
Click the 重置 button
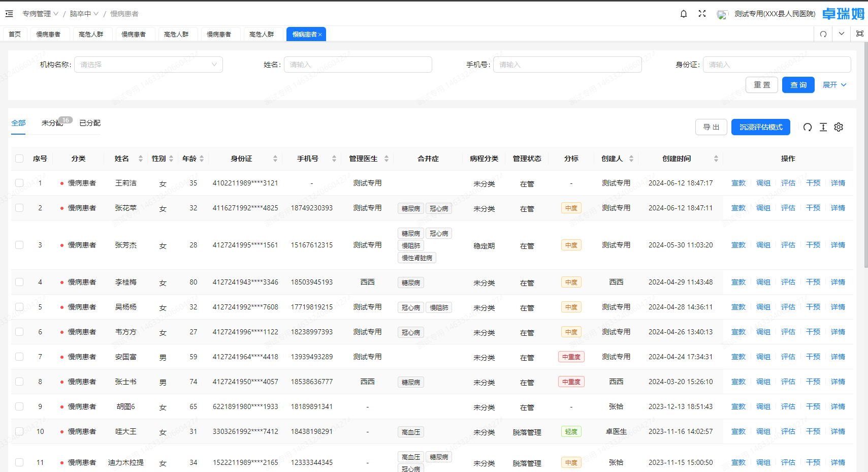point(762,85)
